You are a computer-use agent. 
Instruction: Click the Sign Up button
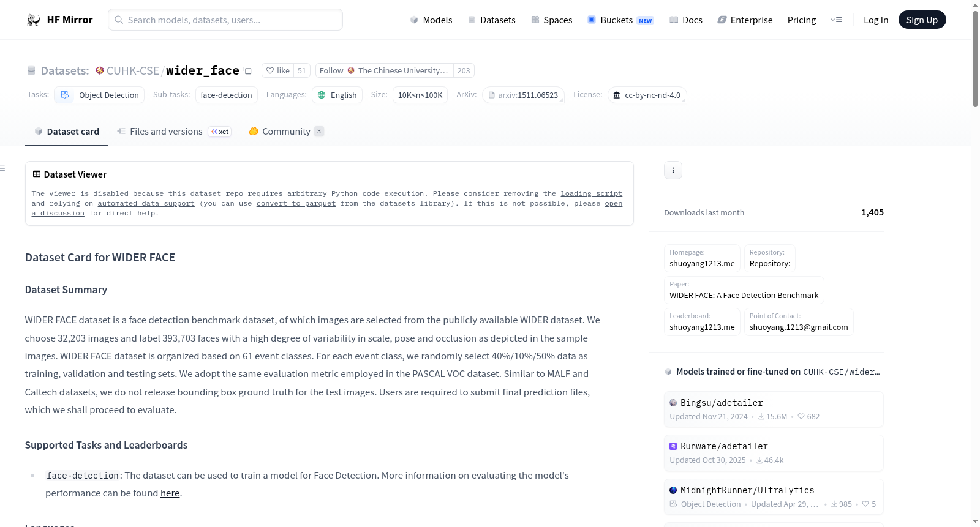[922, 20]
